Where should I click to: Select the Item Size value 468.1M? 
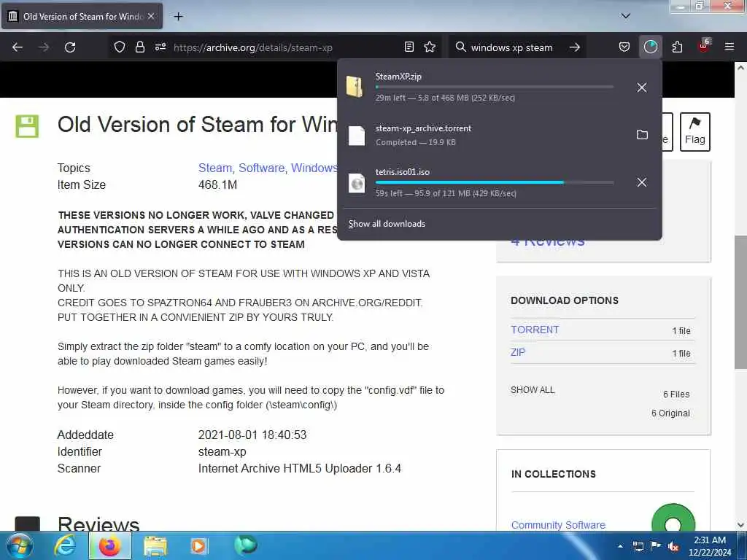[x=217, y=184]
